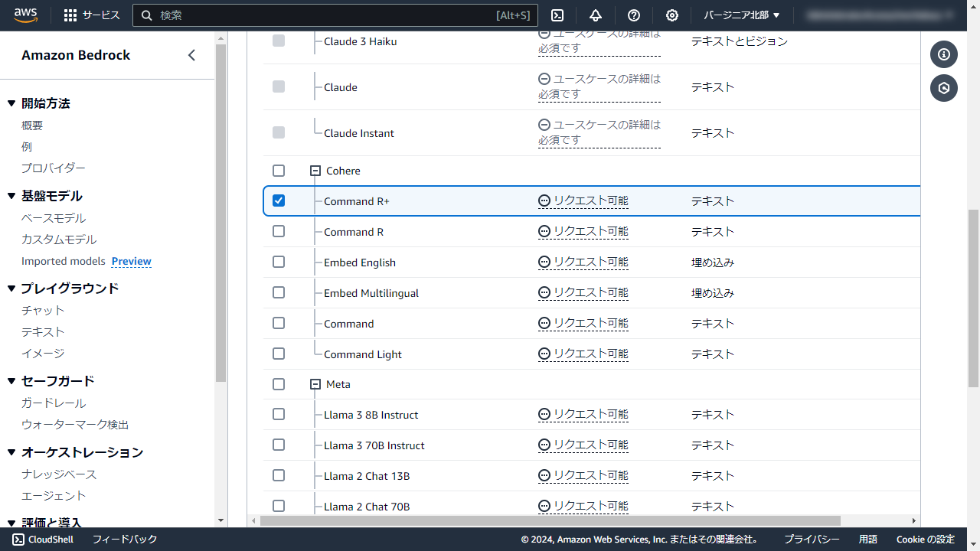The width and height of the screenshot is (980, 551).
Task: Select all Cohere models checkbox
Action: click(279, 171)
